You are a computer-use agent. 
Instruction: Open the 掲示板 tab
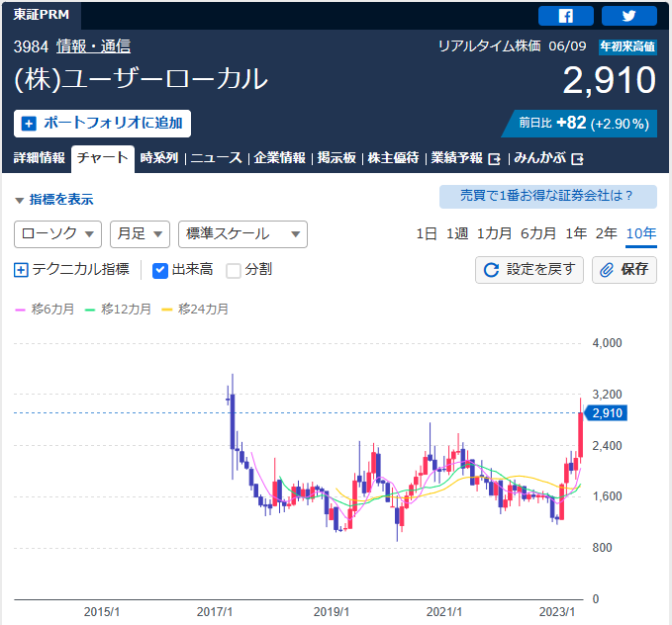pos(336,158)
